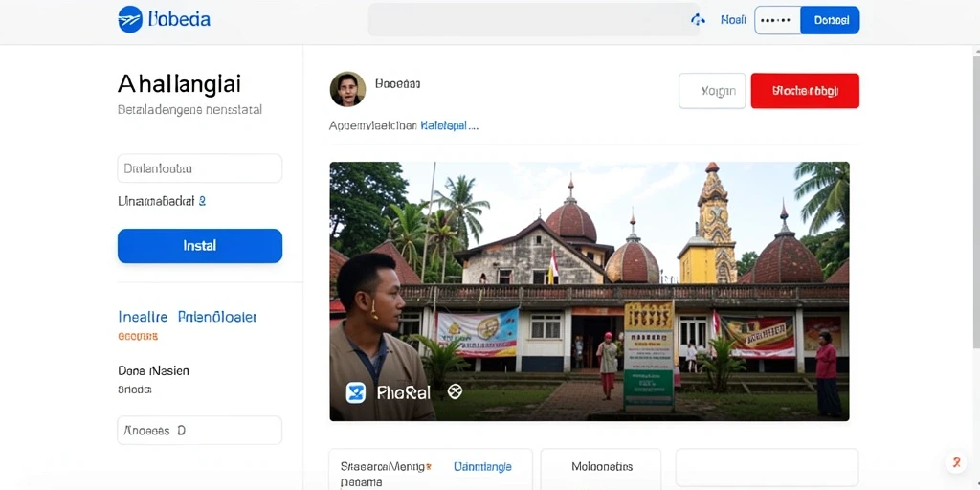The height and width of the screenshot is (490, 980).
Task: Open the blue Uanmlangla link
Action: click(x=482, y=466)
